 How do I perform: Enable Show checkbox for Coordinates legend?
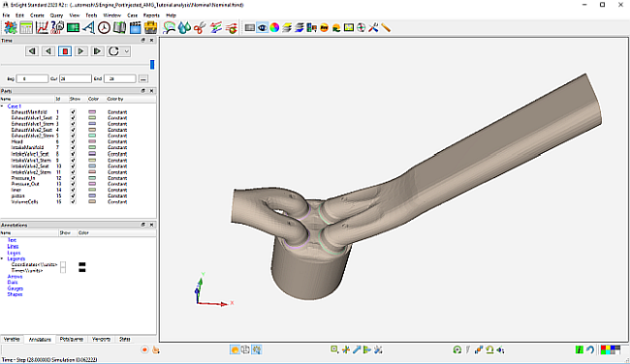pos(63,265)
